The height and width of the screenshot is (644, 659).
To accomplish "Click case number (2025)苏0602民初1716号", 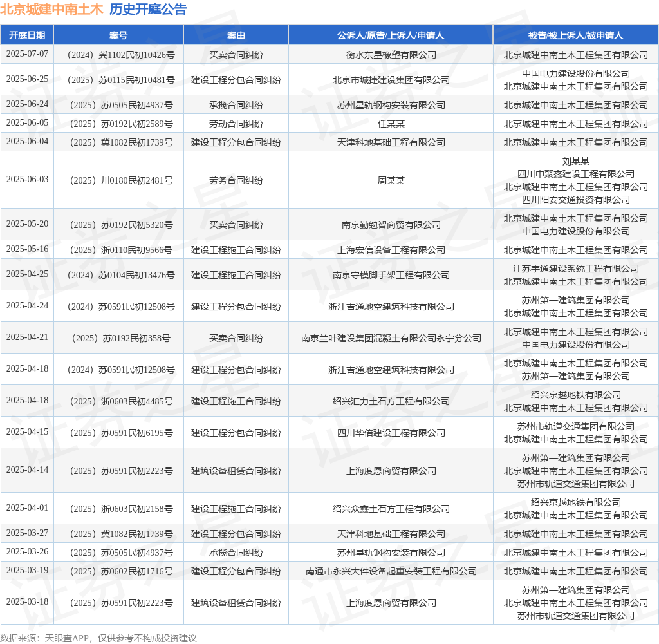I will (121, 571).
